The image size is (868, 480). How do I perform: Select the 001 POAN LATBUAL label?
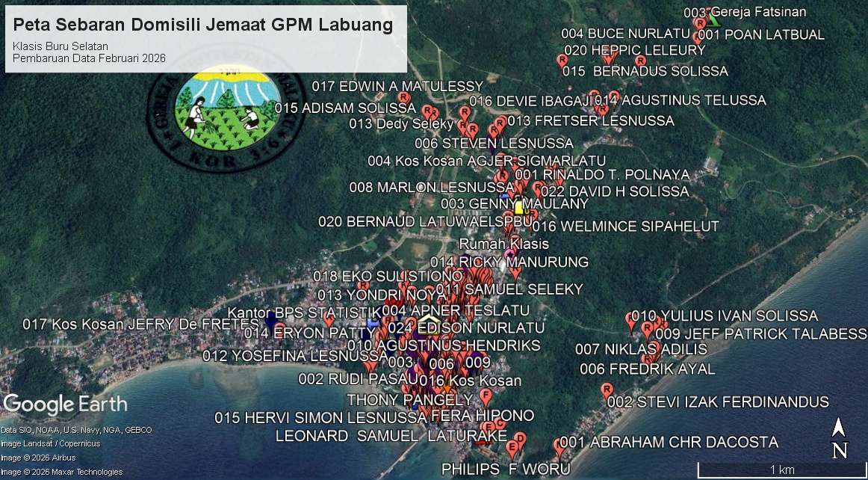coord(761,35)
